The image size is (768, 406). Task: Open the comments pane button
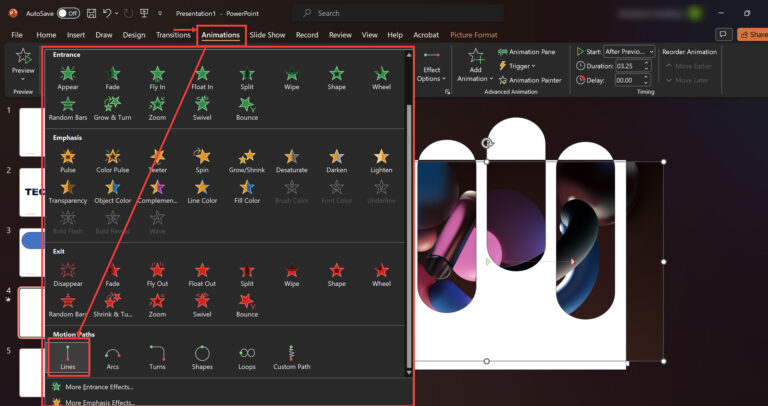coord(723,35)
